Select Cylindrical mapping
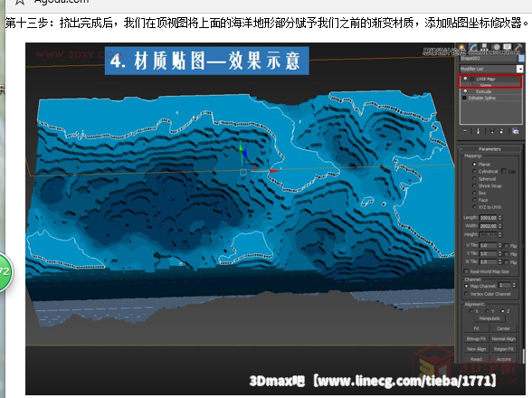This screenshot has width=532, height=398. click(474, 171)
